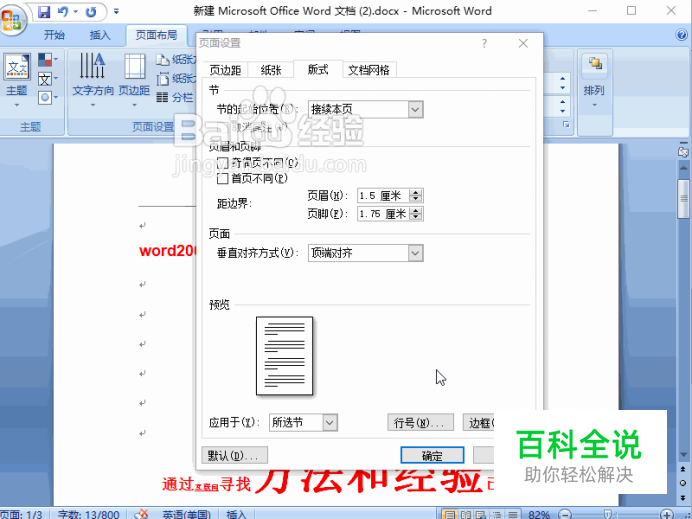Click the header distance 1.5 厘米 field
This screenshot has height=519, width=692.
[x=383, y=196]
